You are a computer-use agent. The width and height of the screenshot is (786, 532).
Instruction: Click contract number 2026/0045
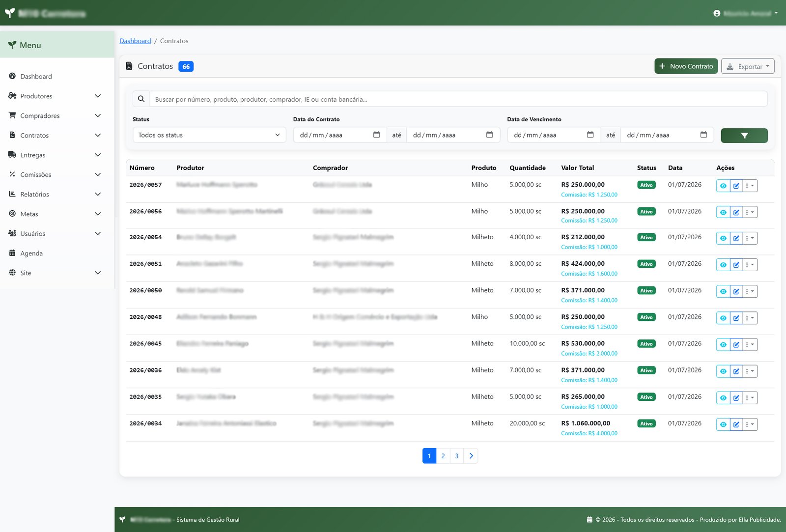click(x=145, y=344)
